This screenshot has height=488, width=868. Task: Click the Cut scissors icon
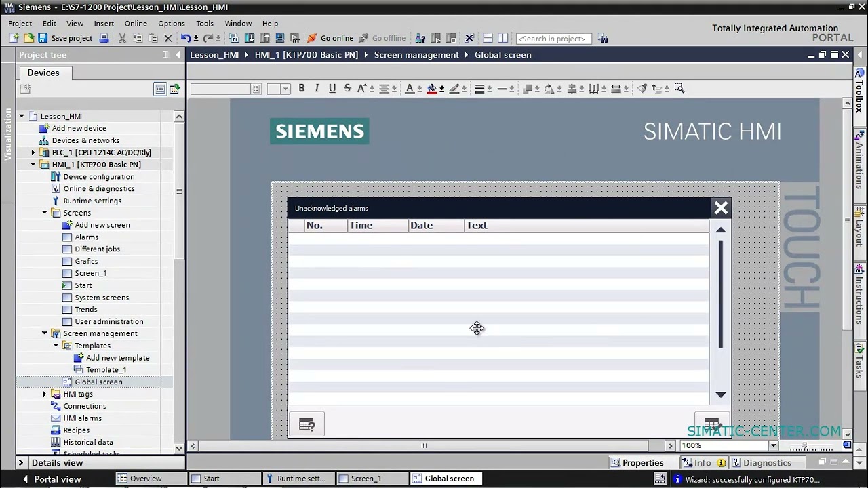(123, 39)
